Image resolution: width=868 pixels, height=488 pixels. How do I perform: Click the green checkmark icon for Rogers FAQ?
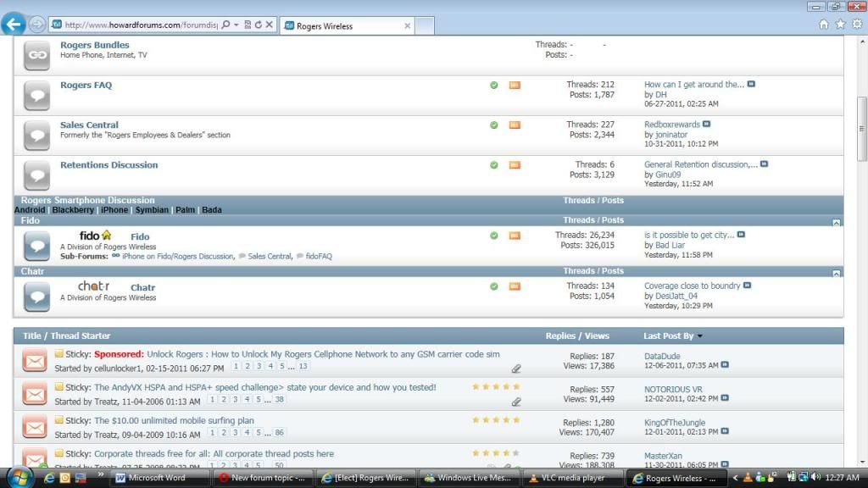[x=494, y=86]
